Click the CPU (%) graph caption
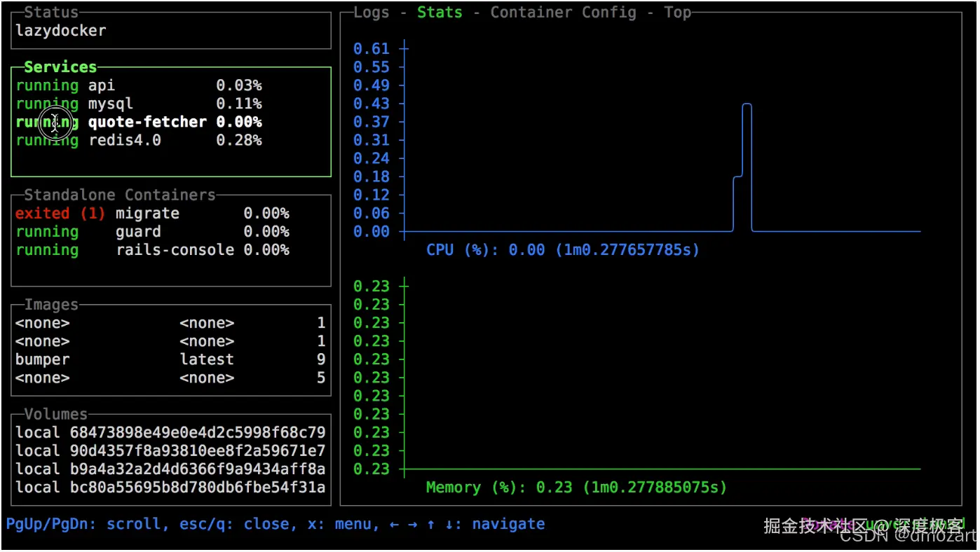 (x=563, y=250)
